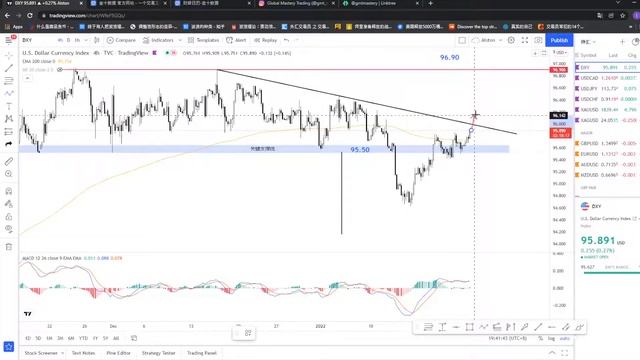
Task: Click the YTD date range button
Action: click(83, 338)
